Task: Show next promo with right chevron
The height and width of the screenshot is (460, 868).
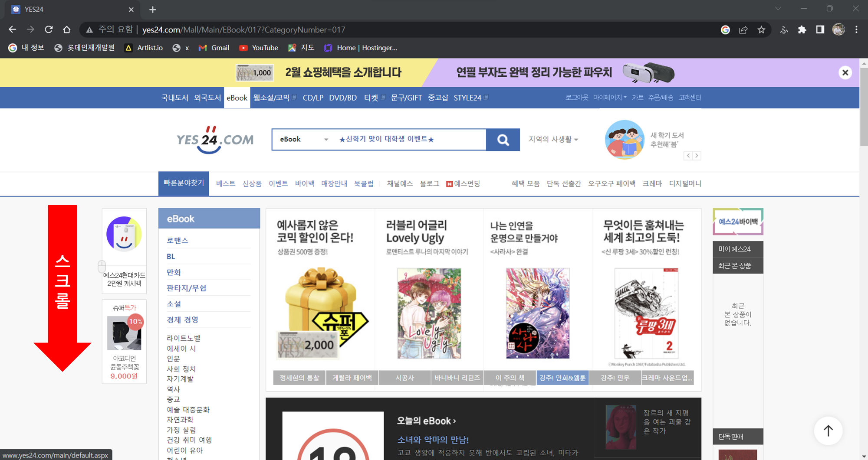Action: click(697, 156)
